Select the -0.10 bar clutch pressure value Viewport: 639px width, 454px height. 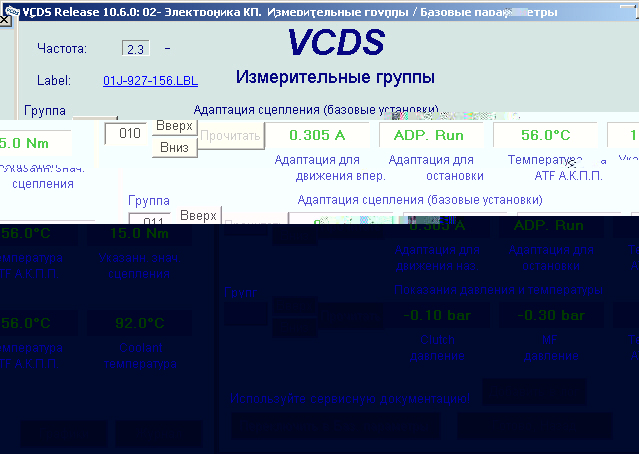437,315
